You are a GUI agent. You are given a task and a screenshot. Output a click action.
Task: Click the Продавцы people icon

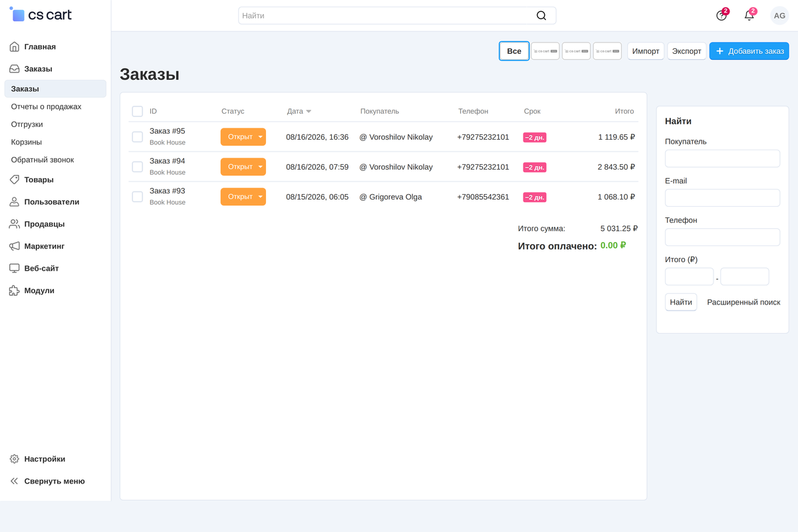point(14,224)
